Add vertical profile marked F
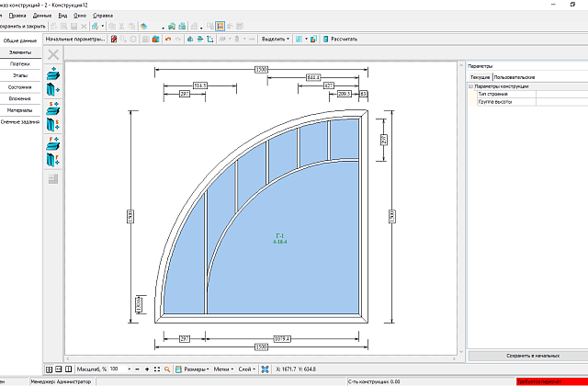588x386 pixels. (53, 160)
